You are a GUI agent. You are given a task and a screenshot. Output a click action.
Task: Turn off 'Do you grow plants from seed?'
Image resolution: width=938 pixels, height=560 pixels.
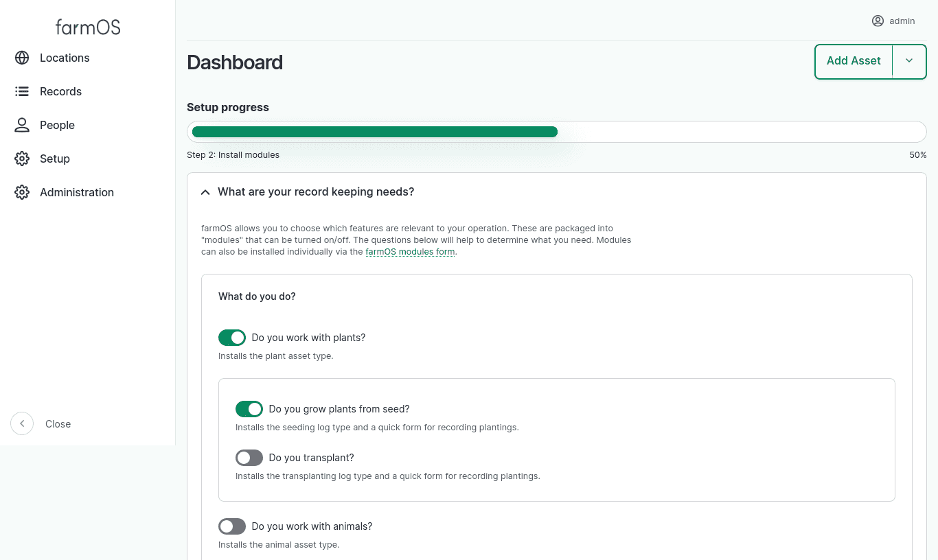tap(249, 409)
